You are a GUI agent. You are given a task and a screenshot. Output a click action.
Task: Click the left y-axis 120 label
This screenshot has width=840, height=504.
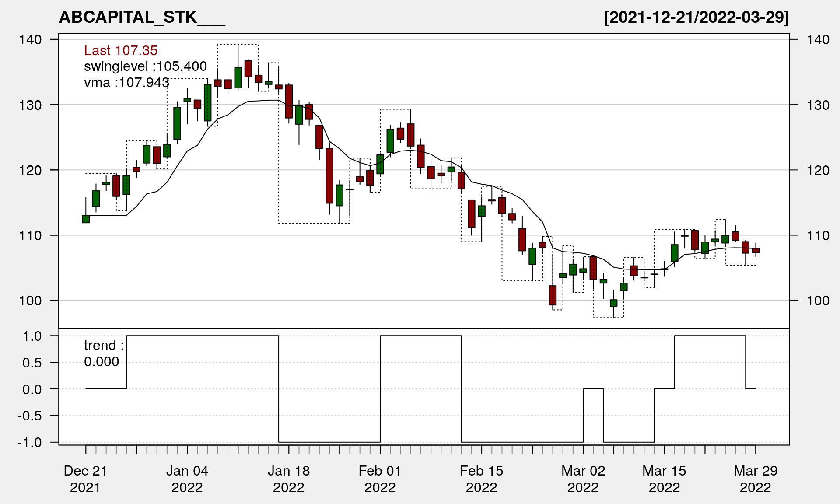(30, 170)
